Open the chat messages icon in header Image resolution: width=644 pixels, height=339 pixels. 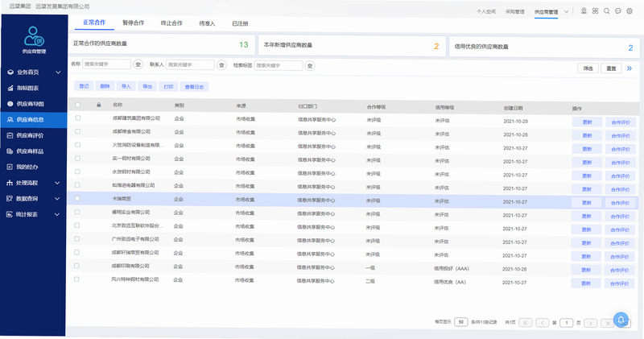click(x=618, y=11)
